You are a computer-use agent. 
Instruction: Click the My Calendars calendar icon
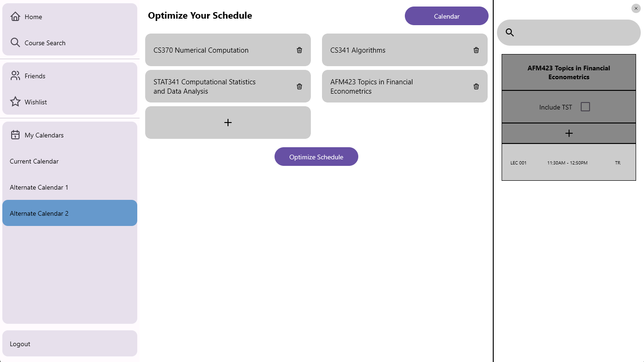(x=15, y=135)
